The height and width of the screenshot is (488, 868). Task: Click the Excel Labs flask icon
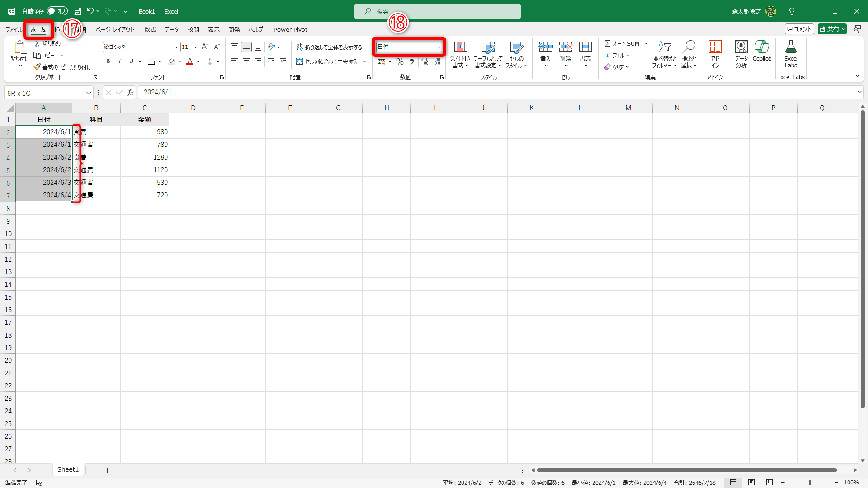coord(791,47)
